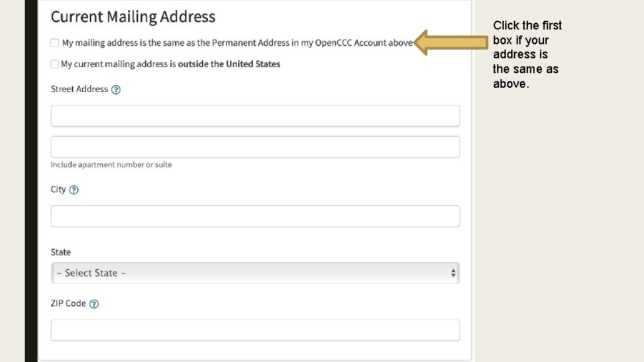Click the 'Current Mailing Address' heading
The height and width of the screenshot is (362, 644).
point(133,17)
